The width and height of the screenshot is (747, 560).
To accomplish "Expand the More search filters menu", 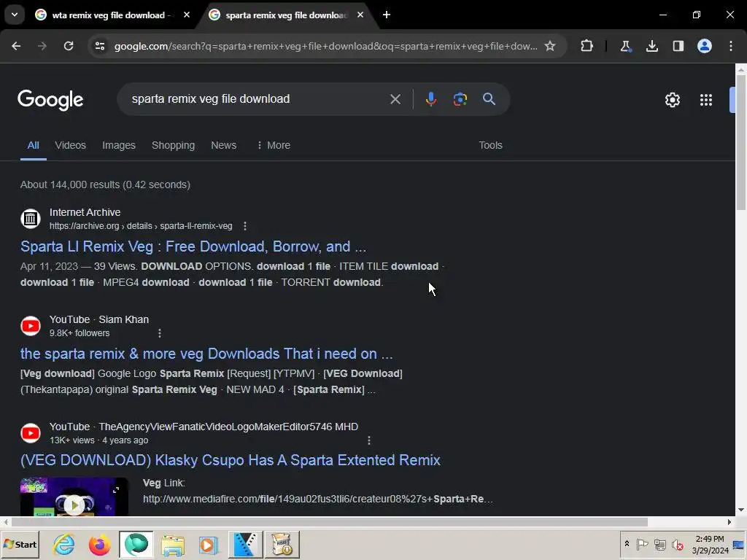I will tap(274, 145).
